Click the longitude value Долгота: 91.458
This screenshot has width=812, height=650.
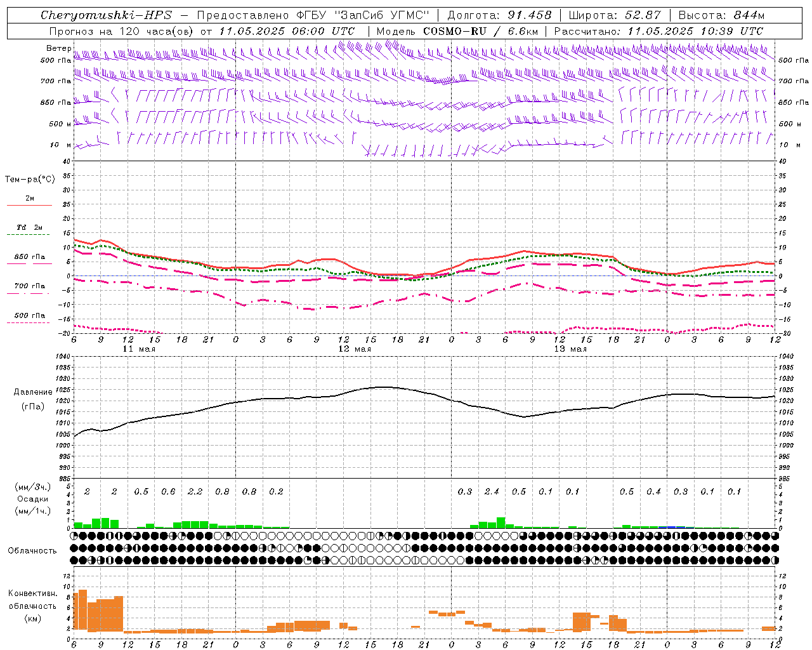point(499,15)
